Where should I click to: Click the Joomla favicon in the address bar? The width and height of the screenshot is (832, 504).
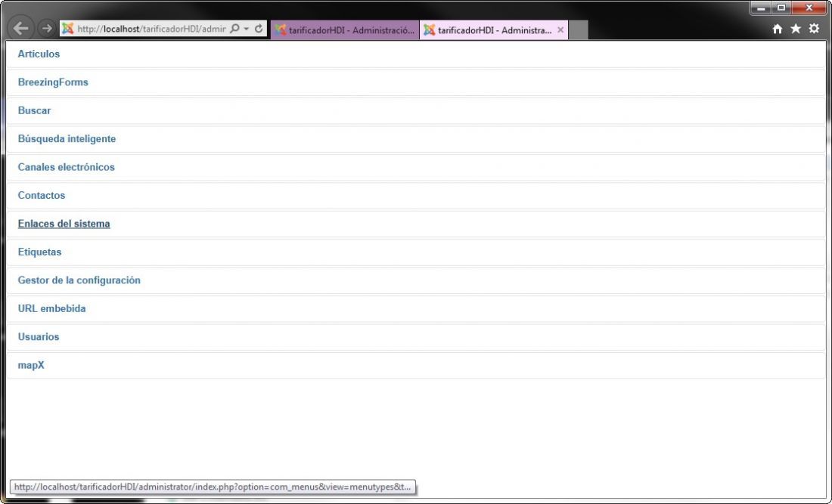tap(67, 29)
